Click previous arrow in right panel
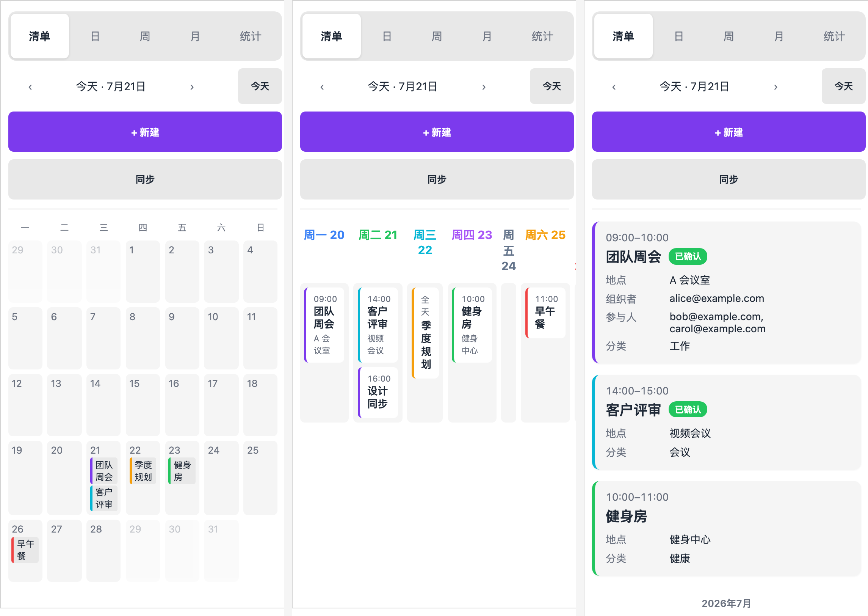Screen dimensions: 868x616 coord(614,87)
